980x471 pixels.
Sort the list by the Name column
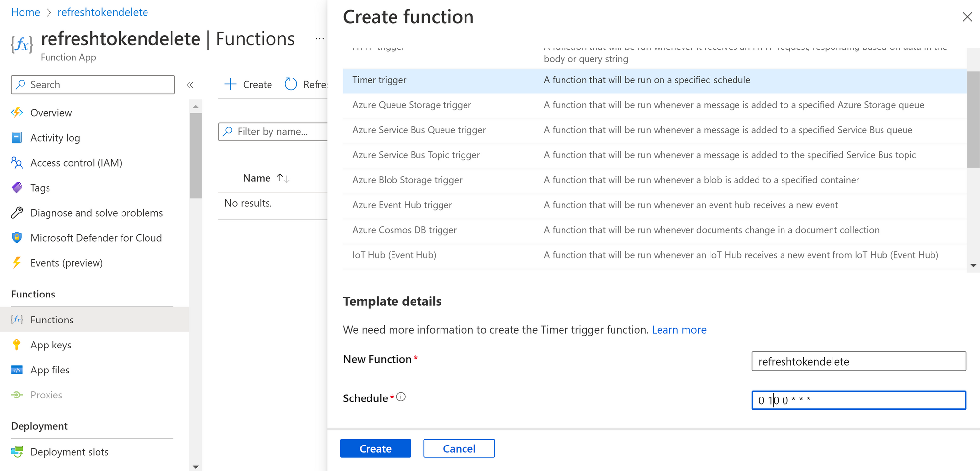pyautogui.click(x=266, y=178)
